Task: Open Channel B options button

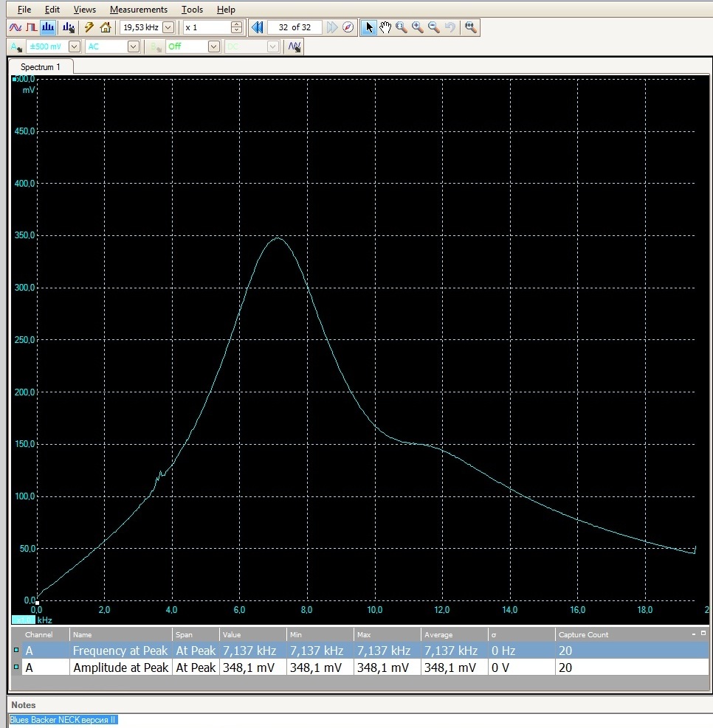Action: coord(156,46)
